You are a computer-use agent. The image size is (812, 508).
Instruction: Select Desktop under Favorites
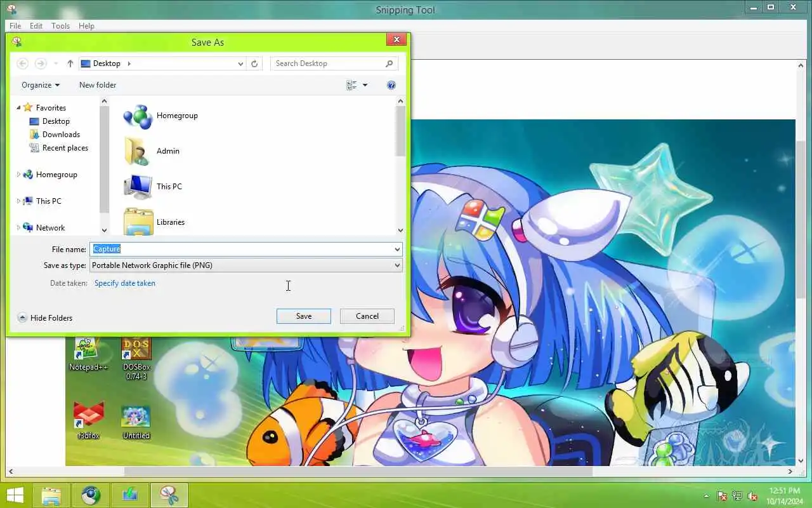pyautogui.click(x=56, y=121)
